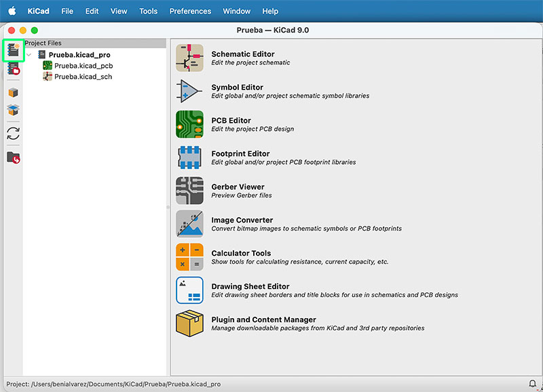Screen dimensions: 543x392
Task: Open the File menu
Action: (x=67, y=11)
